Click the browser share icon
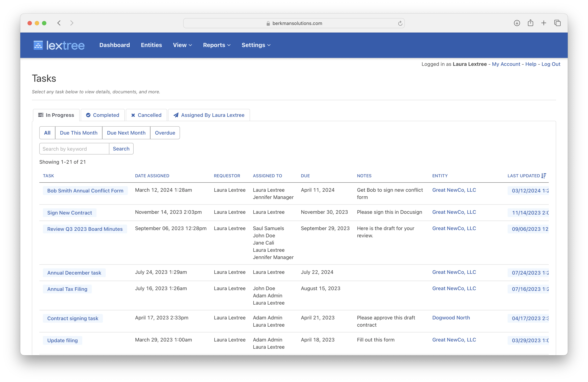Screen dimensions: 588x382 point(530,23)
